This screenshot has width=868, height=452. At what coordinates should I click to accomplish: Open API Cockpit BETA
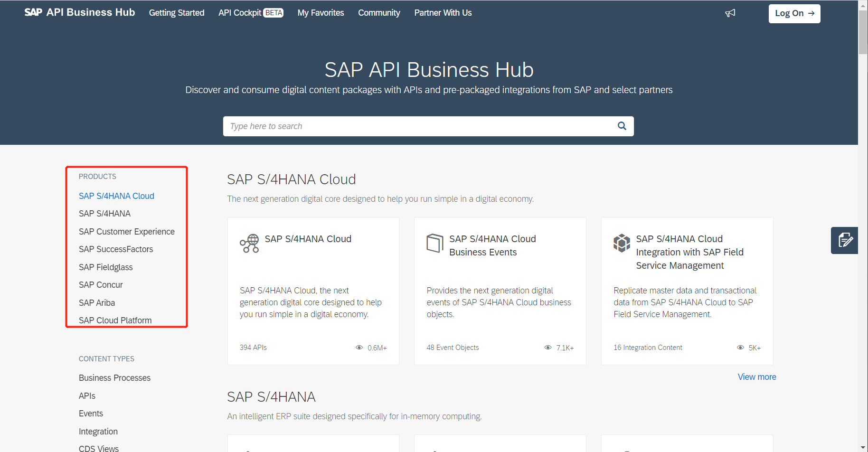[x=250, y=12]
